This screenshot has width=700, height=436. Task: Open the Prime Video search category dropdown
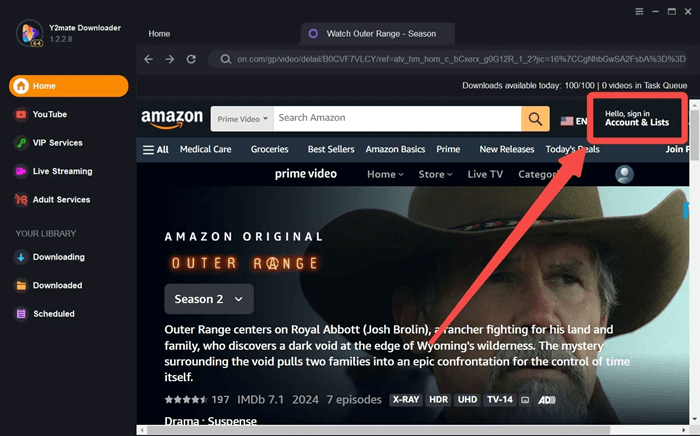coord(242,119)
